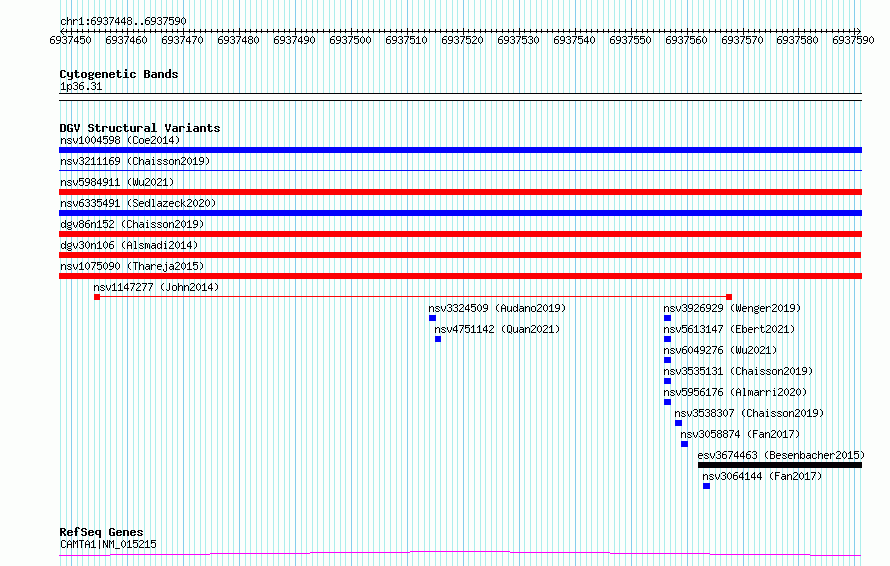The image size is (890, 566).
Task: Select the nsv5956176 (Almarri2020) blue square
Action: pos(668,402)
